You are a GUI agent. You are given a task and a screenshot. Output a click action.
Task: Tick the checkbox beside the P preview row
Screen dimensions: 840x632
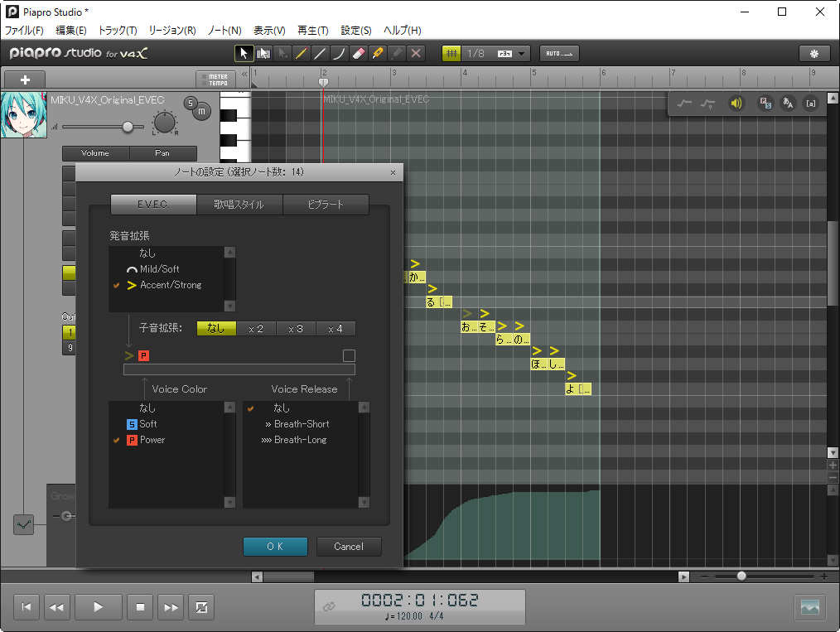pos(349,355)
